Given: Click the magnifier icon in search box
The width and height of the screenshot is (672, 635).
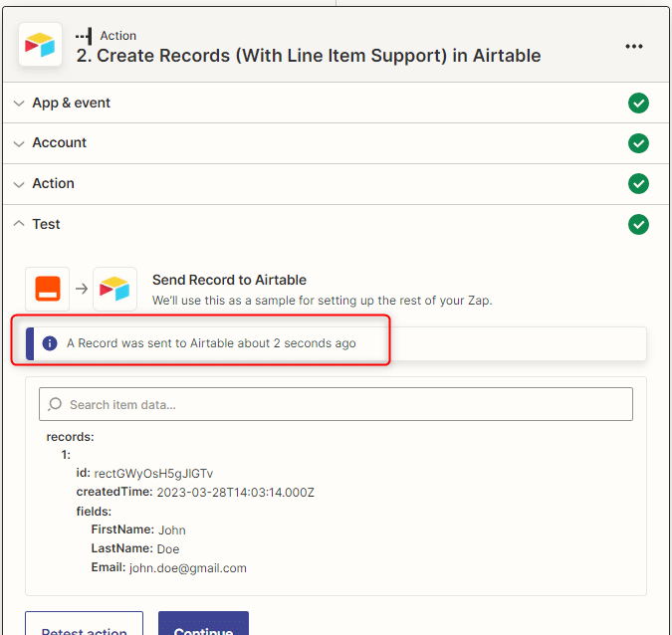Looking at the screenshot, I should (x=55, y=404).
